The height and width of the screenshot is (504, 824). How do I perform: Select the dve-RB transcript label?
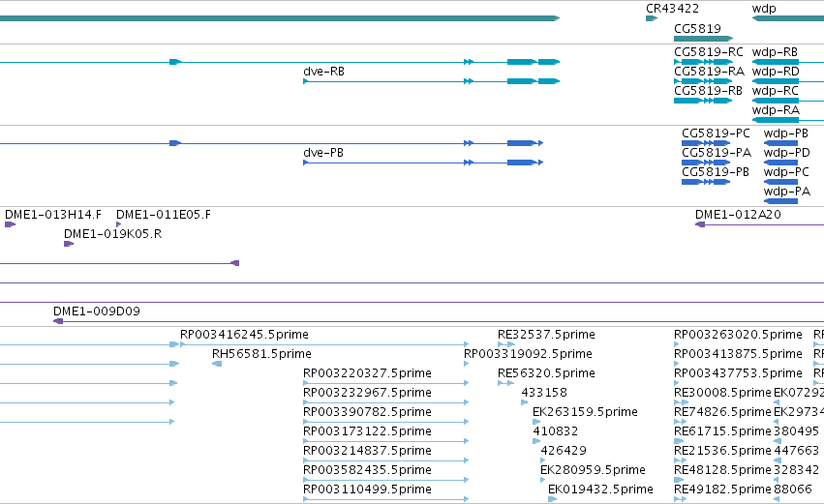(323, 72)
